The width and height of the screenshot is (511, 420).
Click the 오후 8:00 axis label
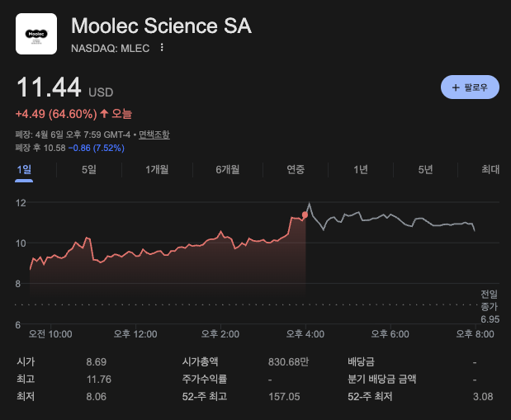click(475, 334)
